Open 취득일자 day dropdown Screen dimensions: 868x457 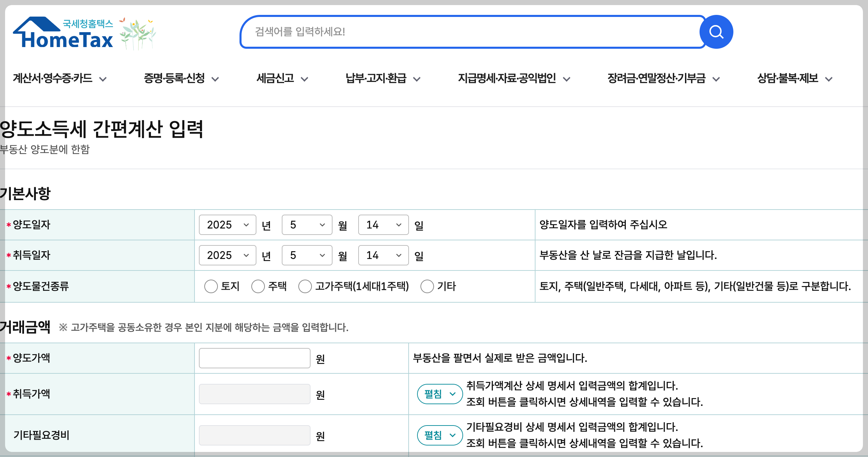tap(383, 255)
